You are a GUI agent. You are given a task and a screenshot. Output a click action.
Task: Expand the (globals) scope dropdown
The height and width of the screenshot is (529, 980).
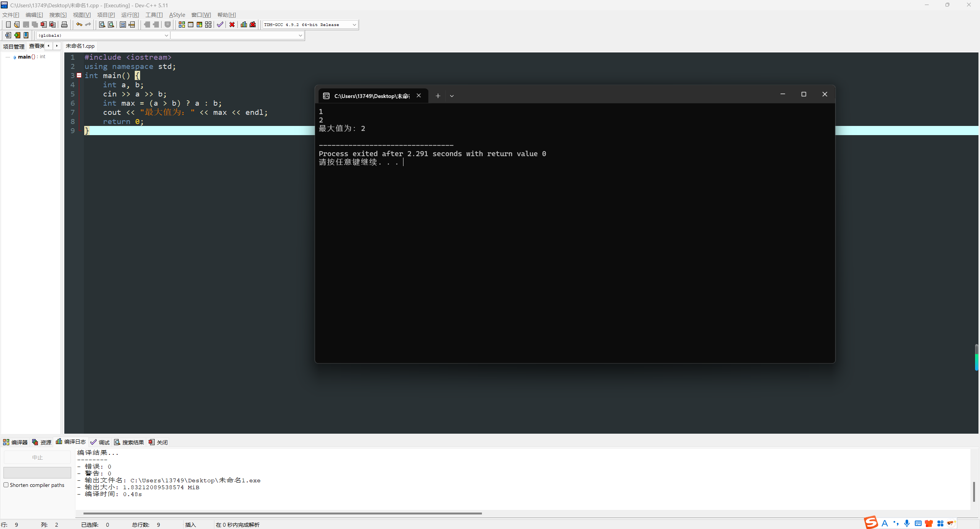tap(166, 35)
